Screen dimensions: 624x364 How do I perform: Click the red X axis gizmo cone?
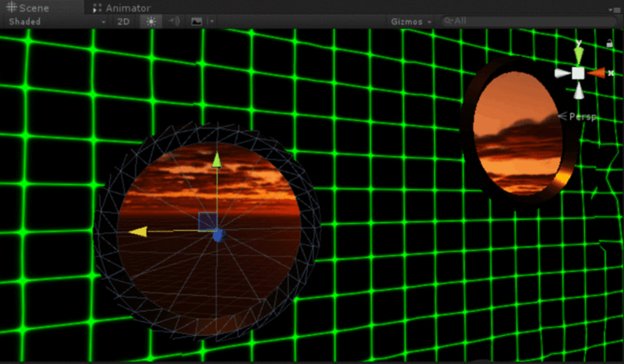596,73
